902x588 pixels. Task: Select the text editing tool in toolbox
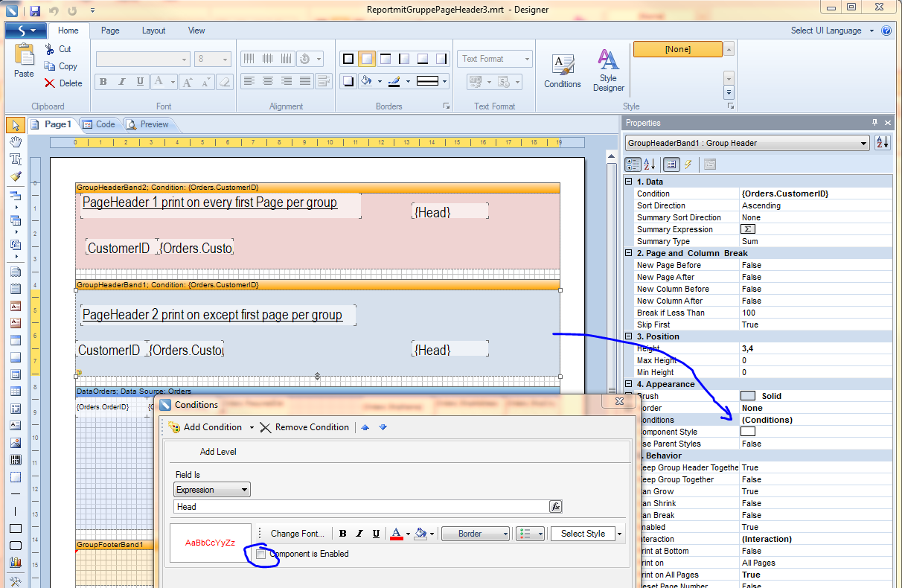[x=15, y=159]
